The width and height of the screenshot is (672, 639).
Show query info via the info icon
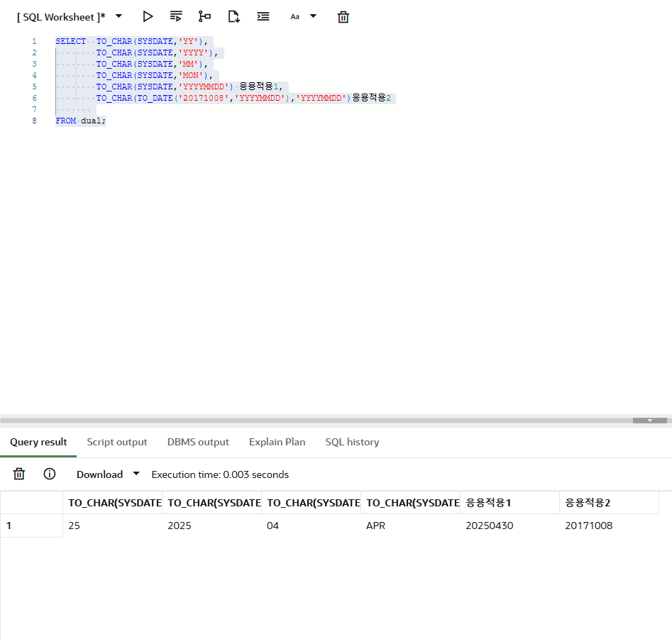coord(49,474)
